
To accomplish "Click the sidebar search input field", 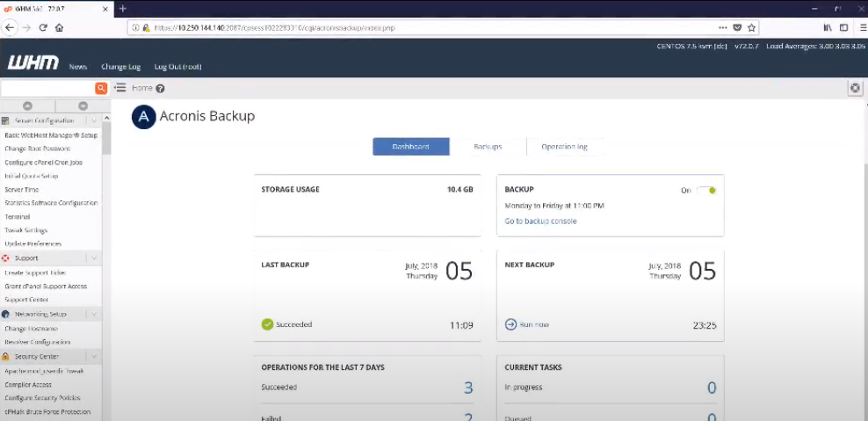I will (x=48, y=88).
